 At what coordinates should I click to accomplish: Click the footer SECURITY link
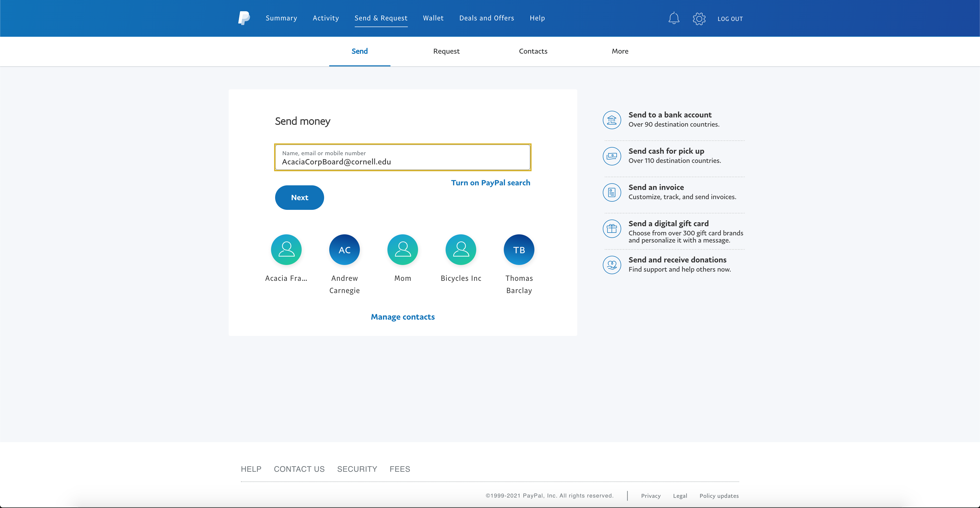pyautogui.click(x=357, y=469)
